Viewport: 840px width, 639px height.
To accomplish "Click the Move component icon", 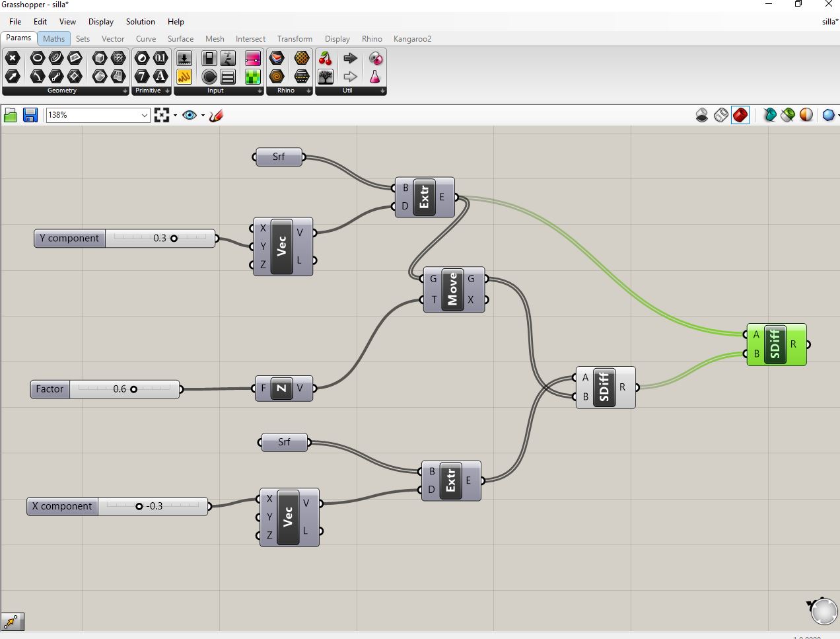I will point(452,289).
